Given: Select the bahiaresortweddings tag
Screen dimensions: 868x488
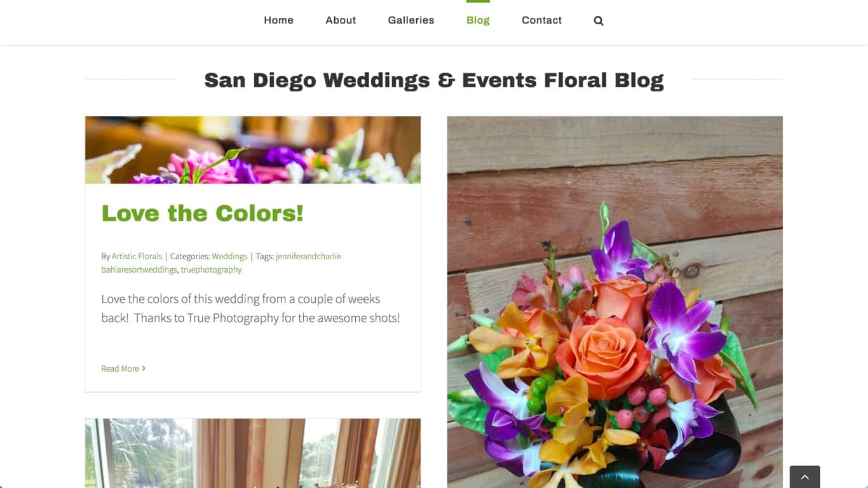Looking at the screenshot, I should coord(139,269).
